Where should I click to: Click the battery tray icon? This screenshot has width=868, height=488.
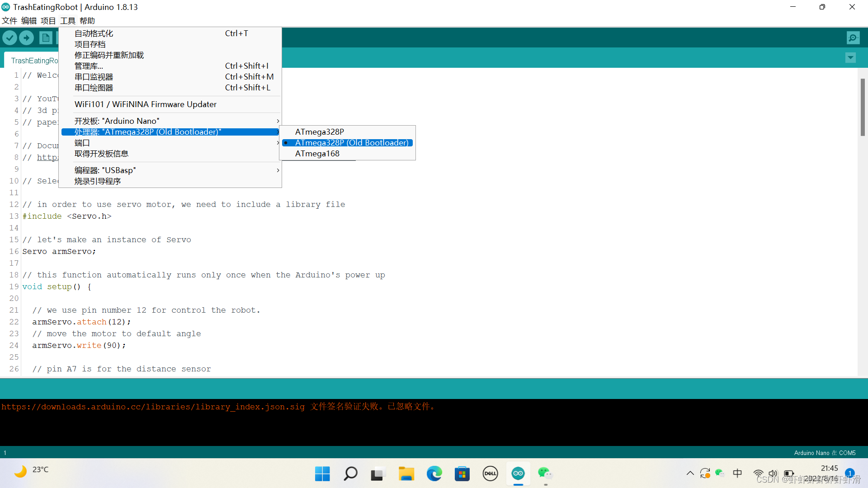[x=789, y=474]
